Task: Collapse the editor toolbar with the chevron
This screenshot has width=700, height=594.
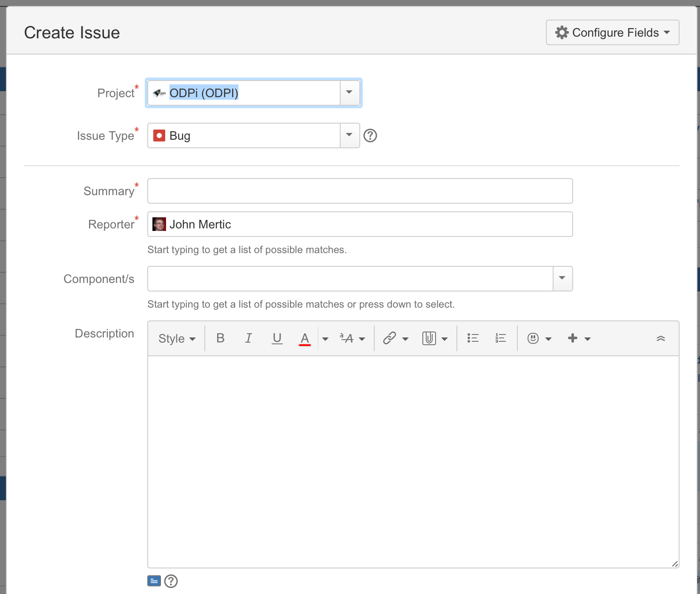Action: [x=661, y=338]
